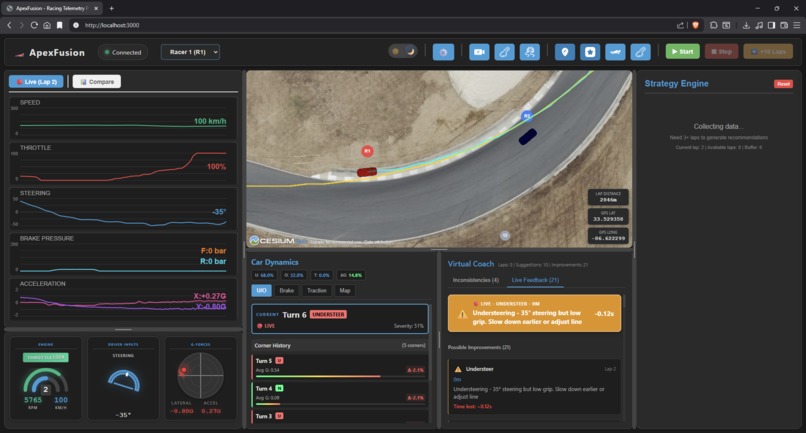
Task: Open a new browser tab with plus
Action: 112,8
